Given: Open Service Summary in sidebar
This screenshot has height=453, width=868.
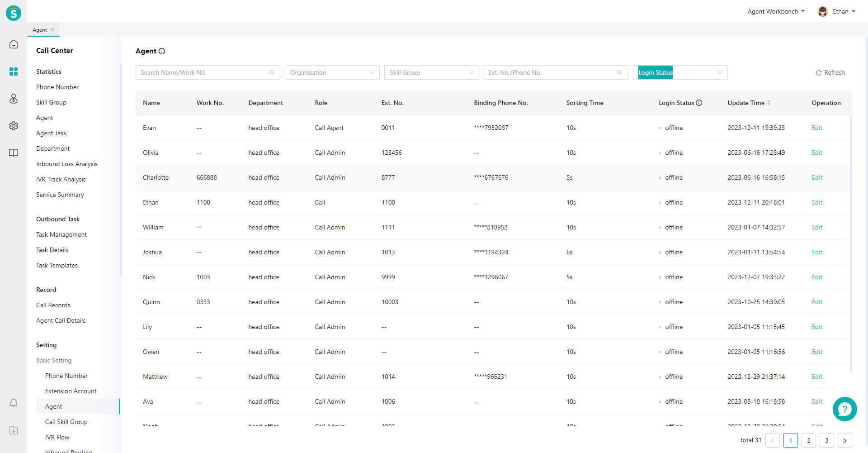Looking at the screenshot, I should pos(60,195).
